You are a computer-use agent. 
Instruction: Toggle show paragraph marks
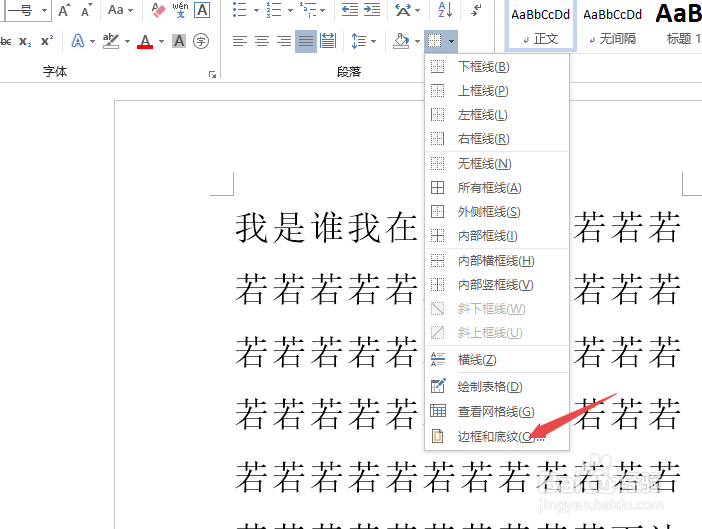pyautogui.click(x=476, y=10)
